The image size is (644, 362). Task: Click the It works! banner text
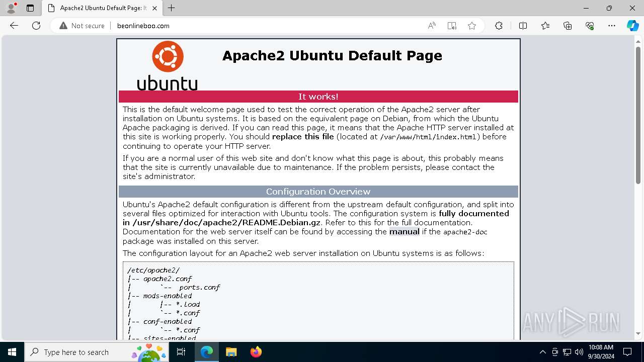[x=318, y=97]
